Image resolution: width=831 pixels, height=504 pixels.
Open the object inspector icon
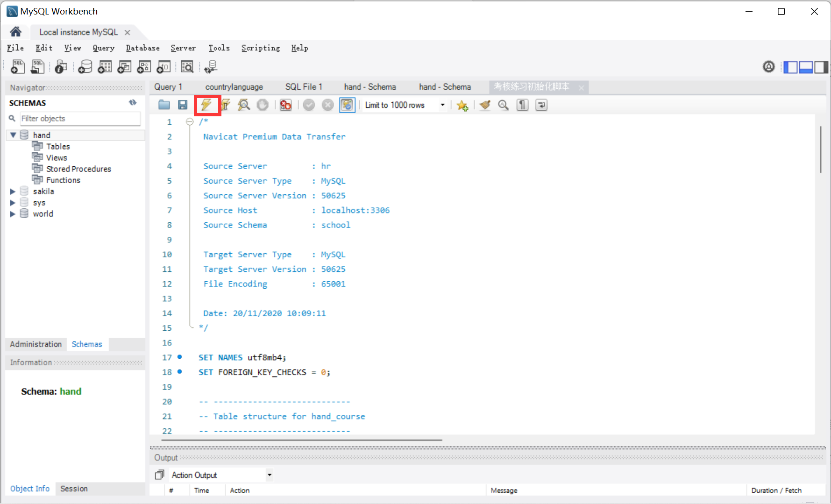[61, 67]
